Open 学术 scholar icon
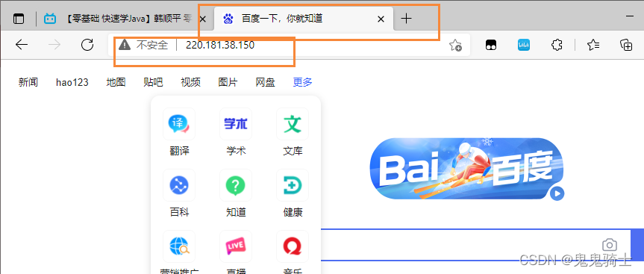This screenshot has width=644, height=274. pos(236,124)
